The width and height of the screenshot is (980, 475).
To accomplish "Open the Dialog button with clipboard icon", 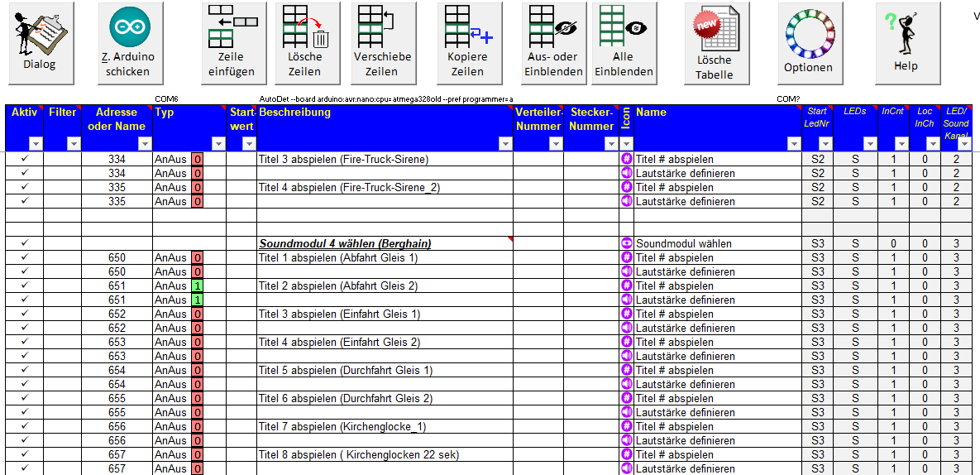I will click(41, 43).
